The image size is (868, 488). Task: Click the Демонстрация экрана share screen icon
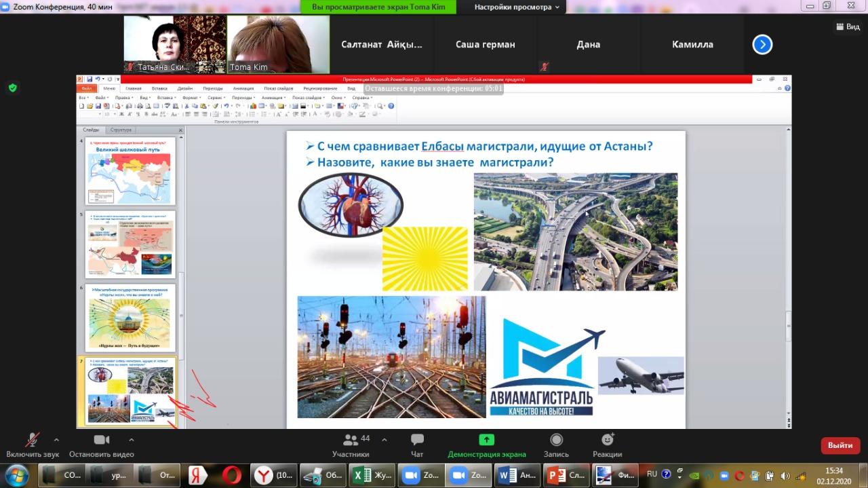coord(486,440)
